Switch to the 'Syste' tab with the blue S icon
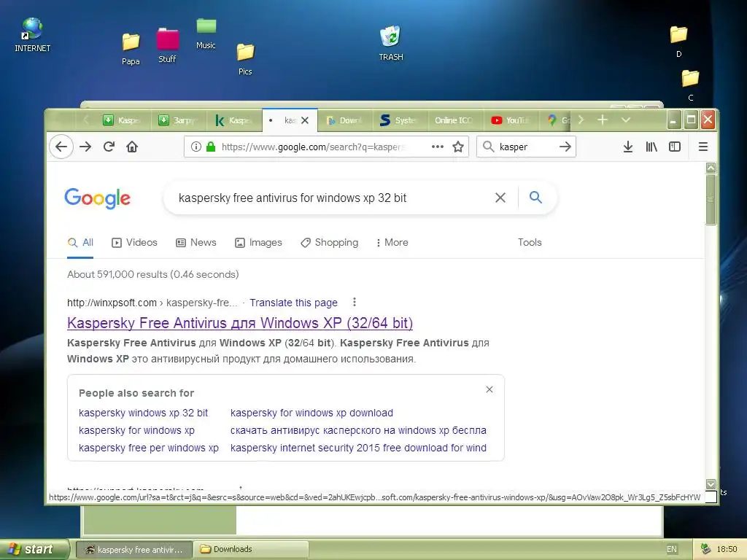Viewport: 747px width, 560px height. (x=400, y=120)
